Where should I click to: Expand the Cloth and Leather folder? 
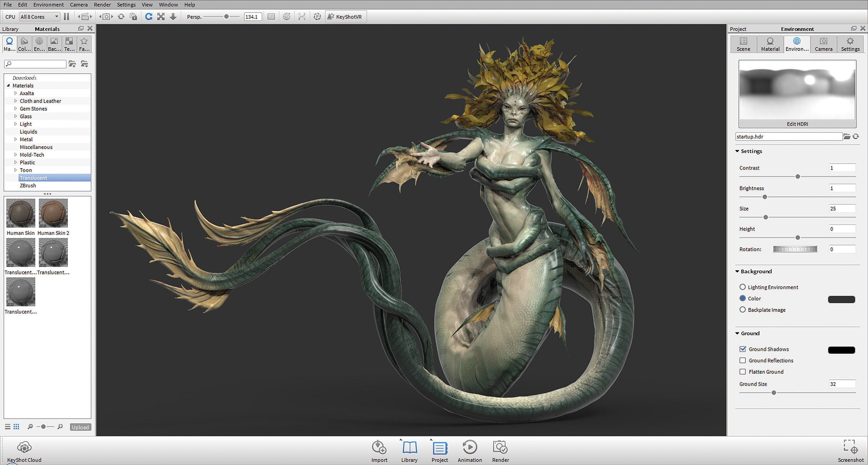15,101
